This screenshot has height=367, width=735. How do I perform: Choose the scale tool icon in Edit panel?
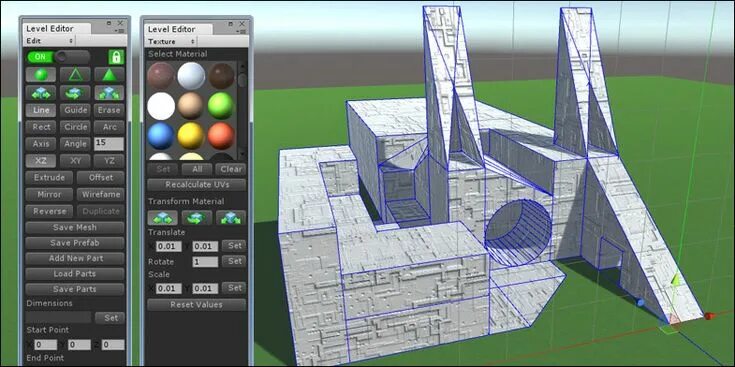109,93
